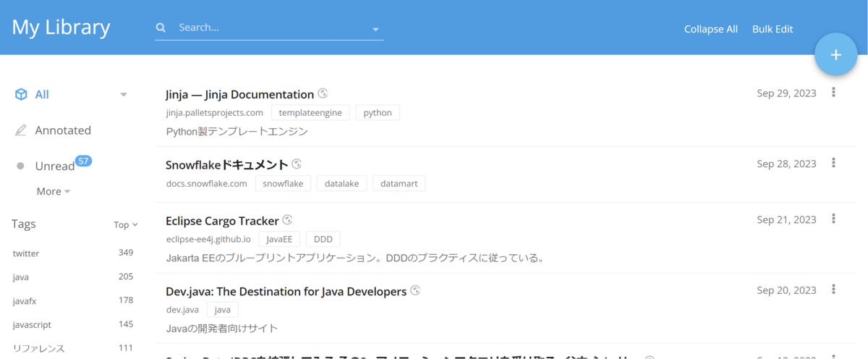Click the Sep 28, 2023 date
This screenshot has height=359, width=868.
(786, 164)
